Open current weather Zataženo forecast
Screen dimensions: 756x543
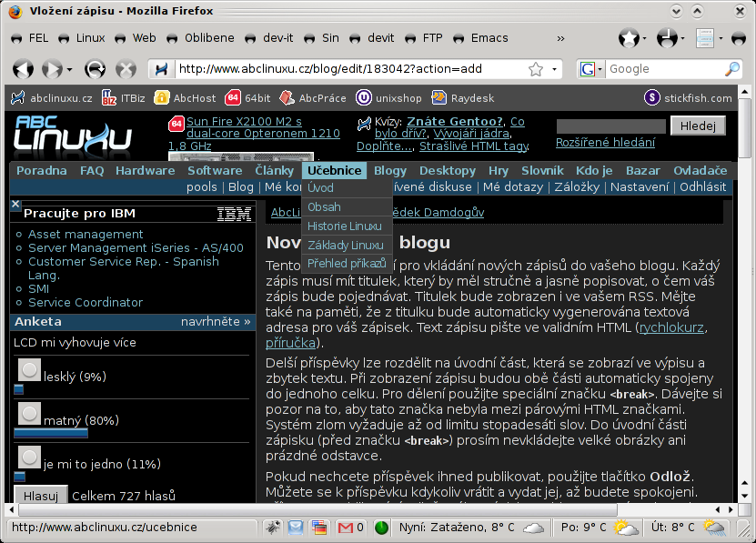(x=471, y=528)
